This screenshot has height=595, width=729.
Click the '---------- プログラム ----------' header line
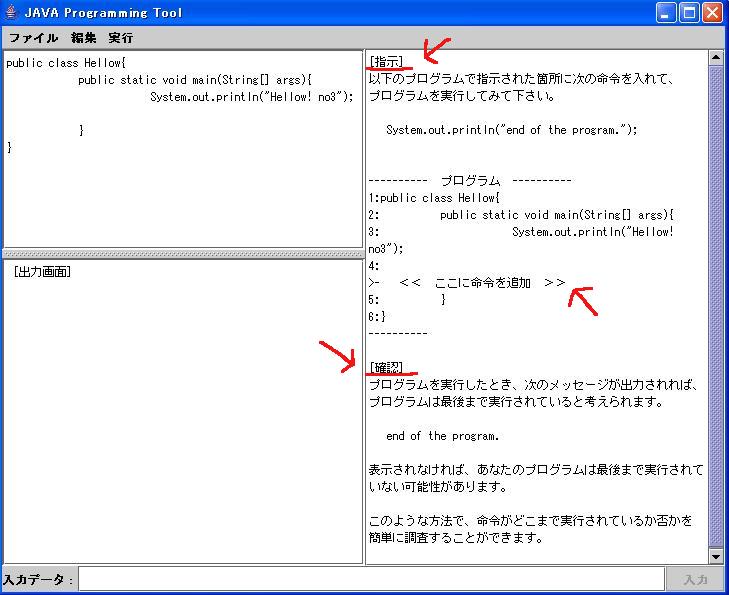pos(470,180)
